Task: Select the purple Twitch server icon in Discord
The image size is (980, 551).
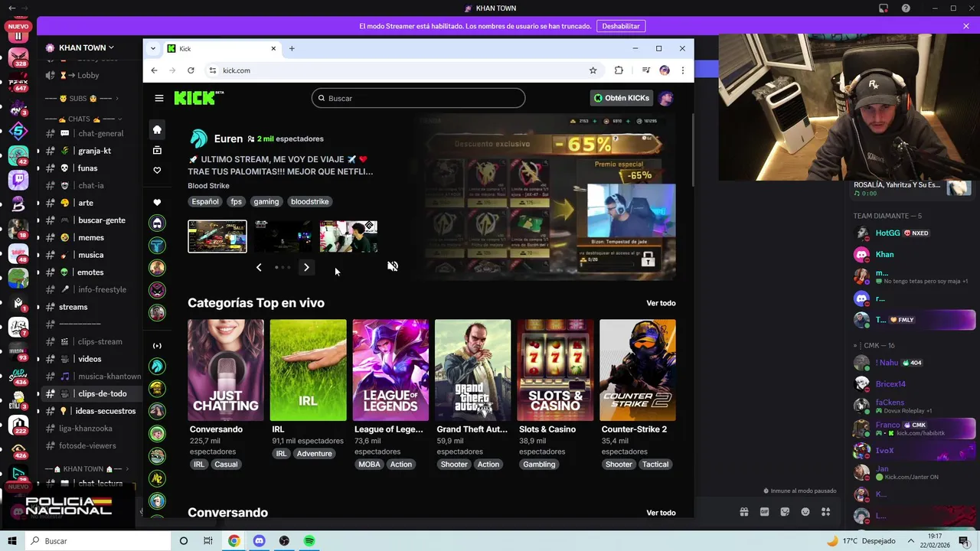Action: 18,181
